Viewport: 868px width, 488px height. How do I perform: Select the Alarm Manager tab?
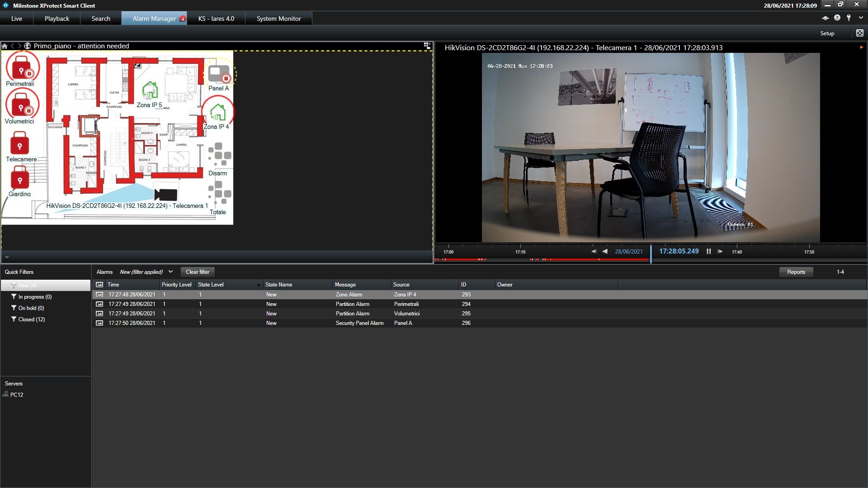click(x=154, y=19)
